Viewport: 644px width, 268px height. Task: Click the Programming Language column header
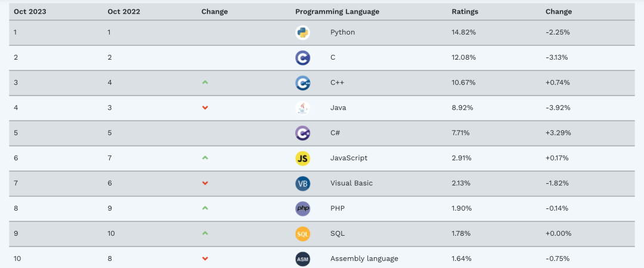(337, 11)
